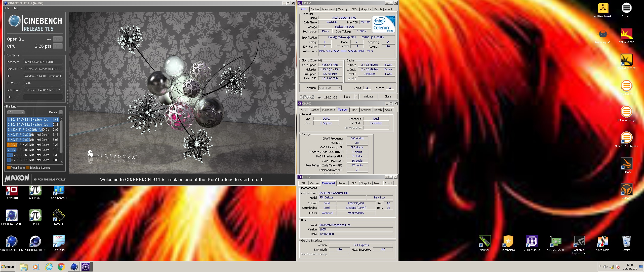Launch the 3DMark2000 desktop shortcut
This screenshot has width=644, height=272.
coord(626,36)
